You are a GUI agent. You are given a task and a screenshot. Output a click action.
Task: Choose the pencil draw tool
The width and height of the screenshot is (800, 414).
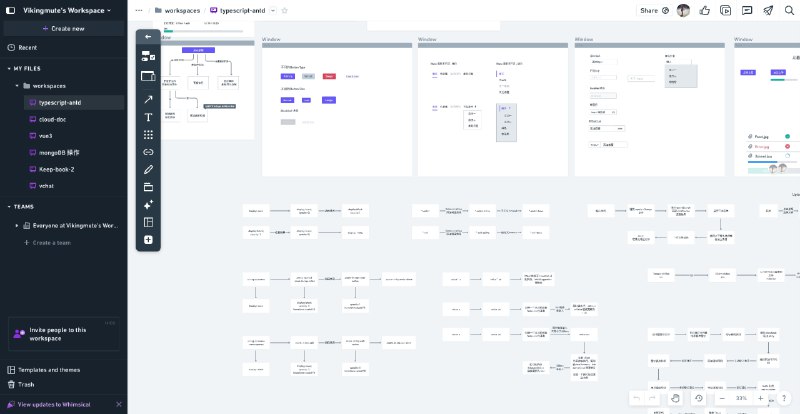[148, 169]
